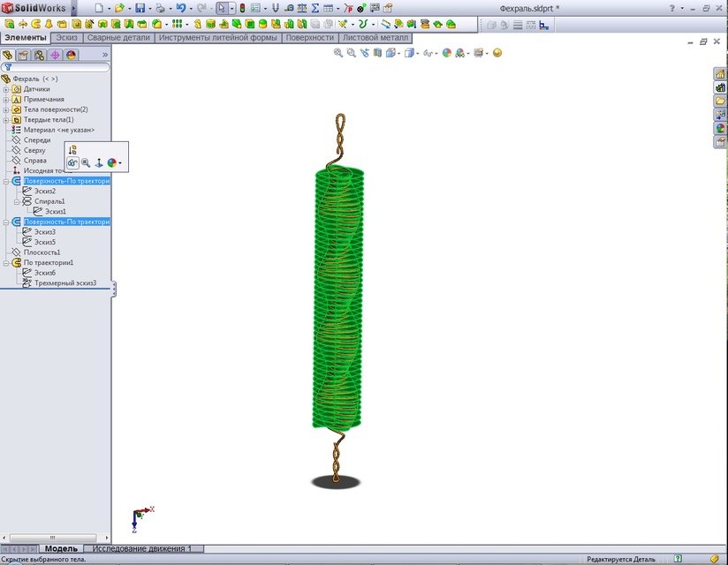Select the zoom to fit icon
The height and width of the screenshot is (565, 728).
coord(337,53)
